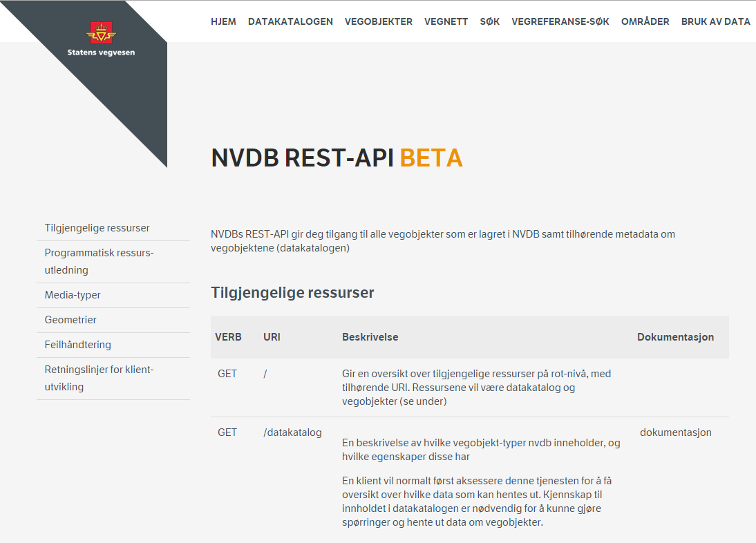
Task: Open OMRÅDER in the top menu
Action: point(645,21)
